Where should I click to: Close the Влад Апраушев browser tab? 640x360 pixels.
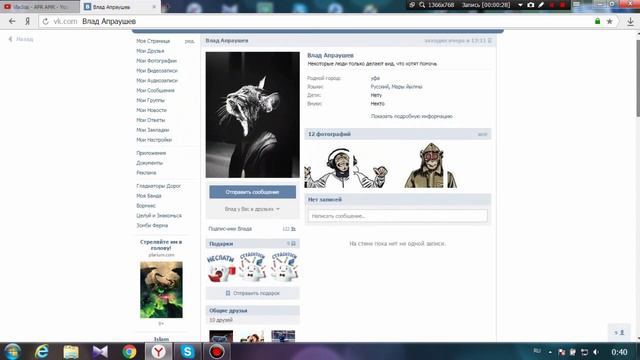coord(154,7)
